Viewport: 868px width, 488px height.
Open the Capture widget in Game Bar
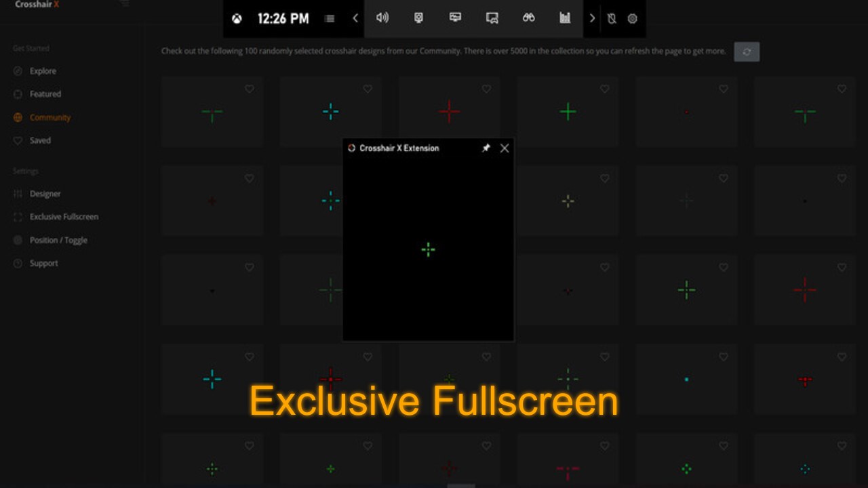[419, 18]
